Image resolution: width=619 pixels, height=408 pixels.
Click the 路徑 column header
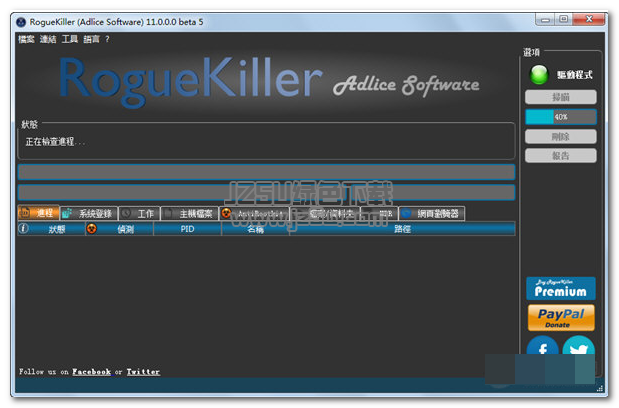[402, 229]
